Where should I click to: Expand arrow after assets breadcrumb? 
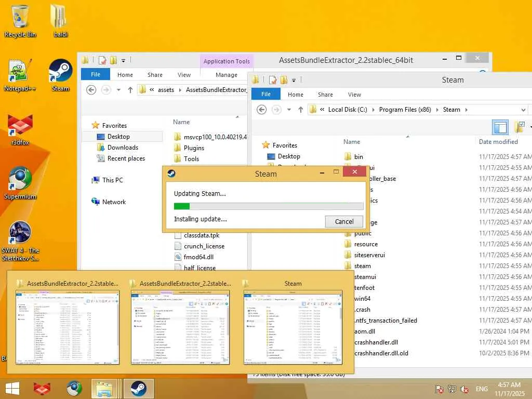tap(180, 90)
